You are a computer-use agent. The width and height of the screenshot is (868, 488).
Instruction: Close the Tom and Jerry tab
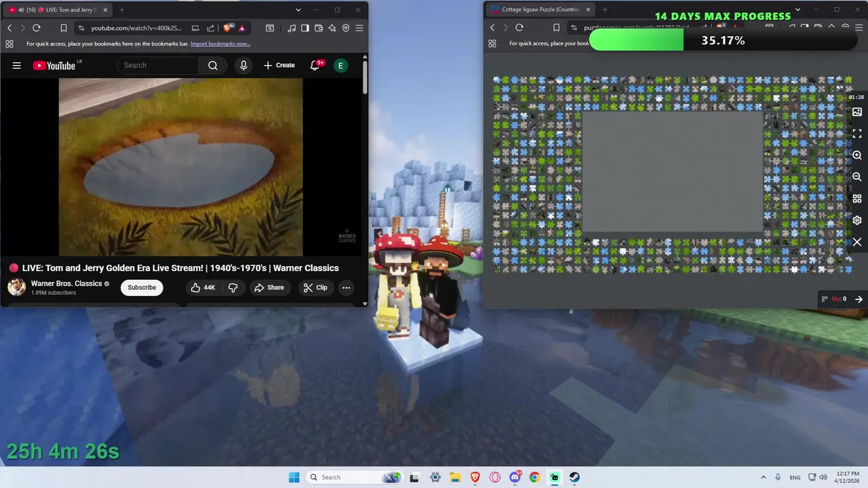pyautogui.click(x=106, y=9)
